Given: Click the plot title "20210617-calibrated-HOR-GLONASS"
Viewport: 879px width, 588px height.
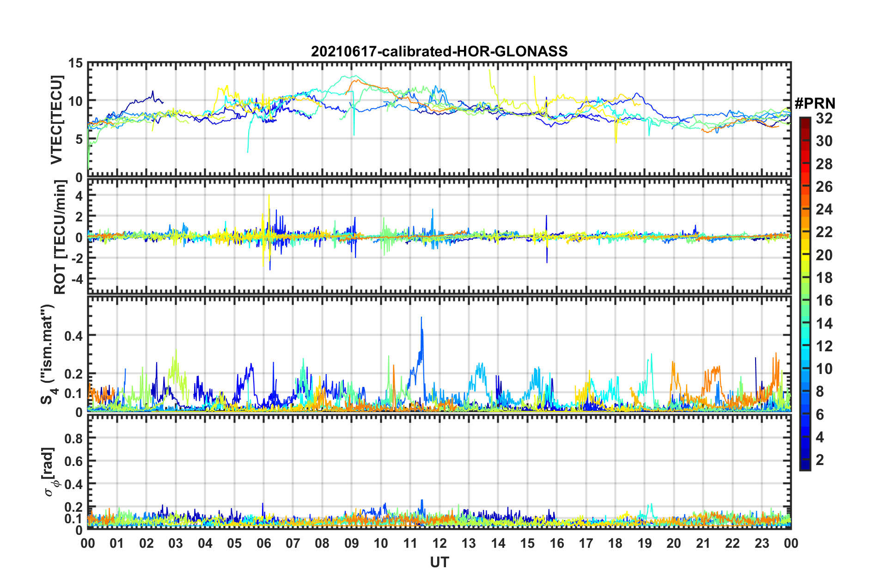Looking at the screenshot, I should 439,51.
